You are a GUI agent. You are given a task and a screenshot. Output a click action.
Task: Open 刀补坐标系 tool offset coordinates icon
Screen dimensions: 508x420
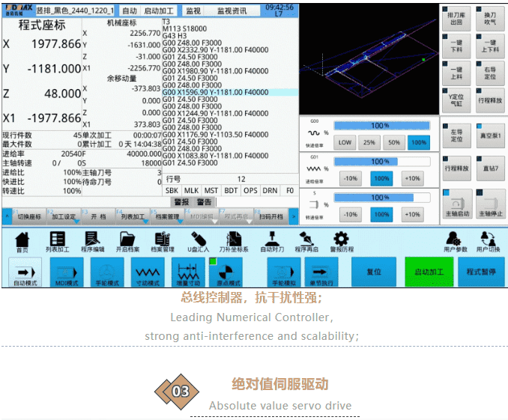234,242
